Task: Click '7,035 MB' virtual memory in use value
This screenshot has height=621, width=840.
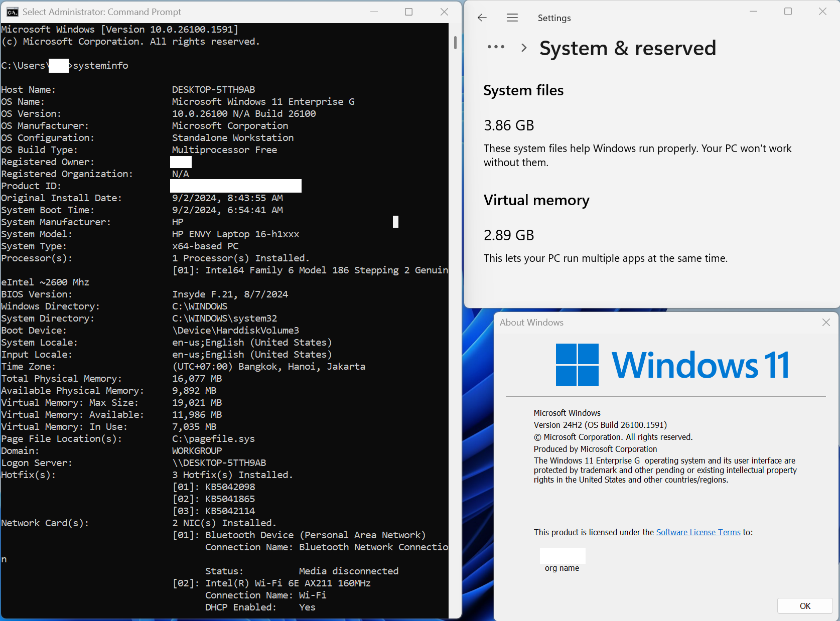Action: (x=194, y=427)
